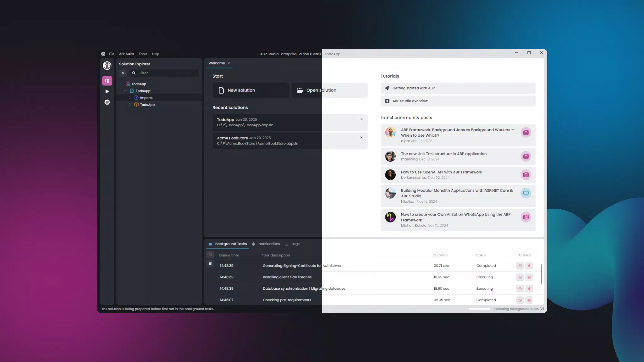Click the ABP Studio logo in sidebar

(107, 65)
